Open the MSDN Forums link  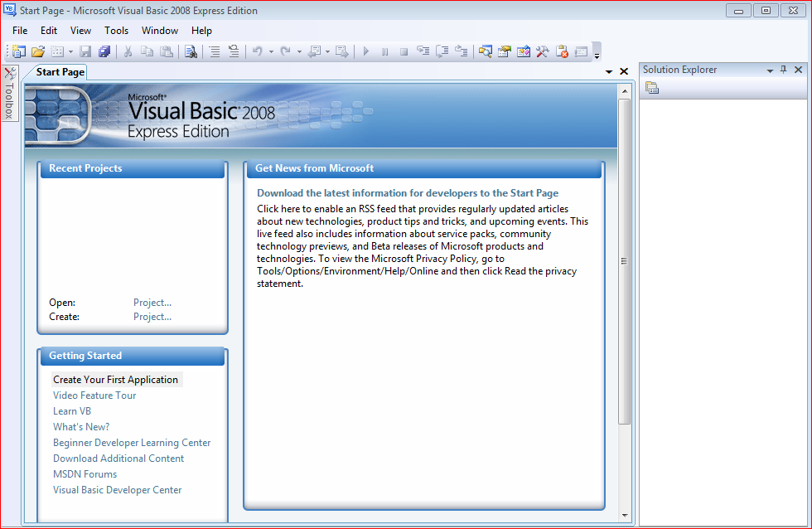tap(85, 474)
